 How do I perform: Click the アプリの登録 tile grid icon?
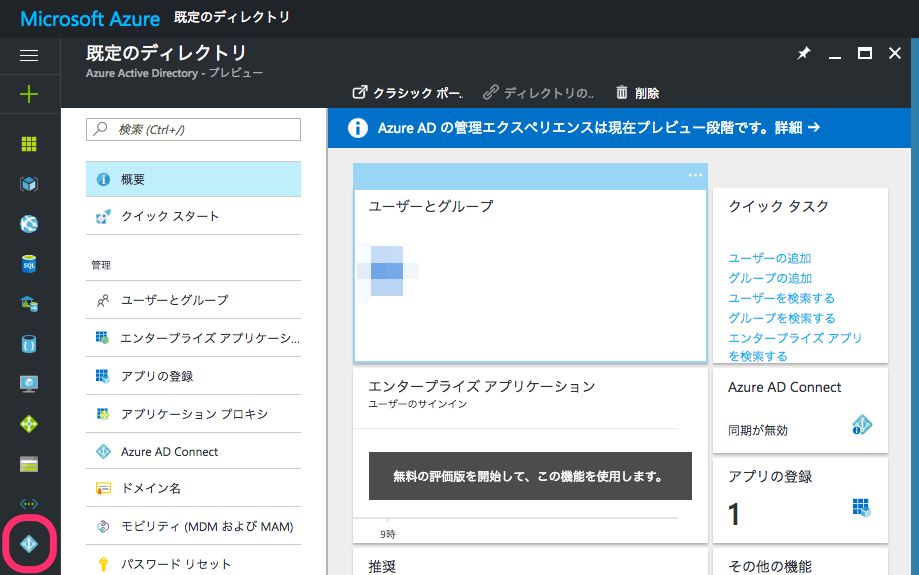coord(862,508)
